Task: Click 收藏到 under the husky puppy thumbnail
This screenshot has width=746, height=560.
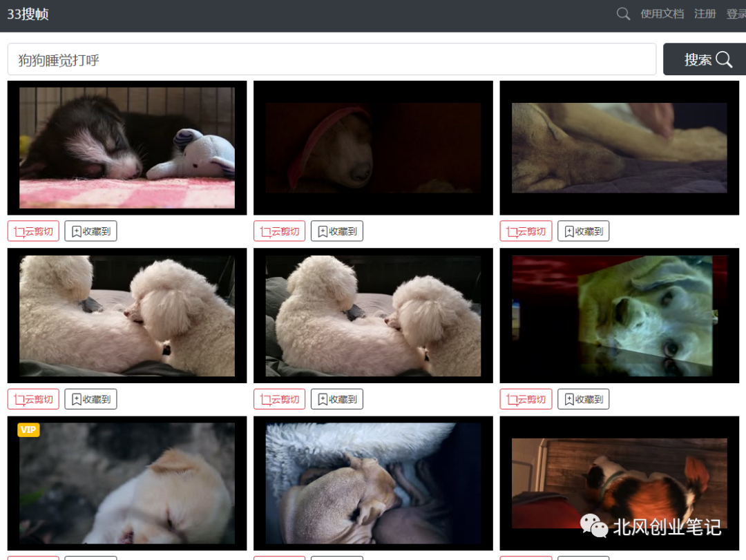Action: [90, 231]
